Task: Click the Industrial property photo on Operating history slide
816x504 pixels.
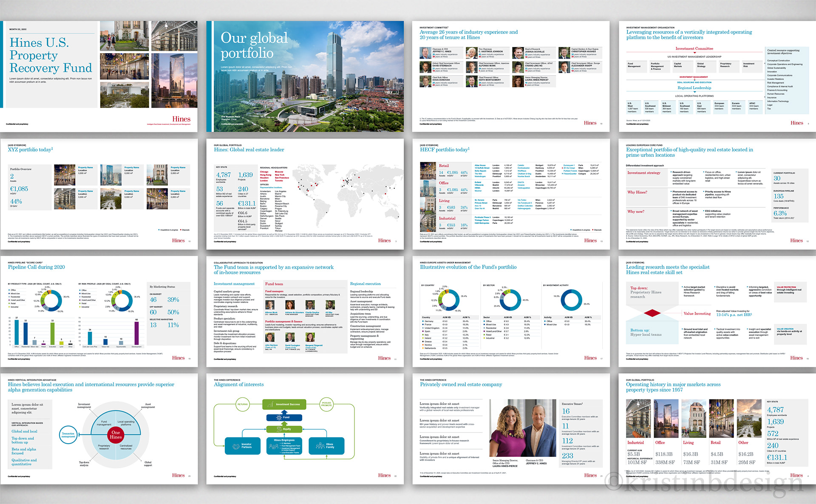Action: (x=638, y=419)
